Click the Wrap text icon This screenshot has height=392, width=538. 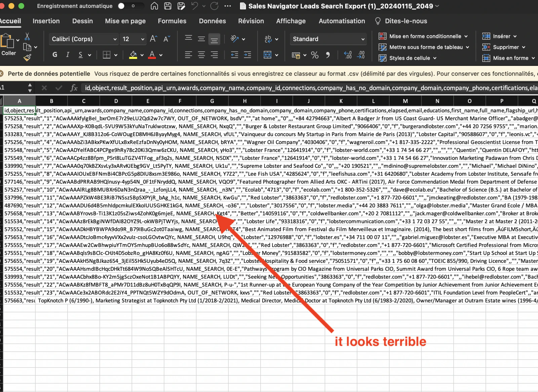point(268,39)
